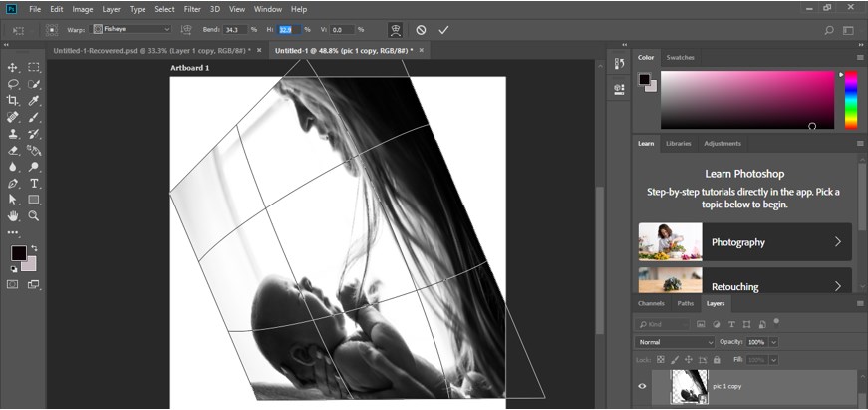Select the Horizontal Type tool
This screenshot has width=868, height=410.
(34, 184)
